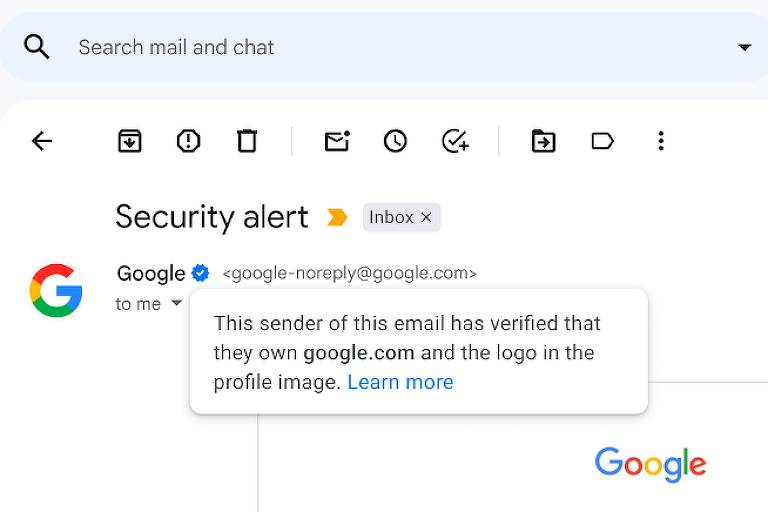Click the blue verified checkmark badge

pos(200,273)
